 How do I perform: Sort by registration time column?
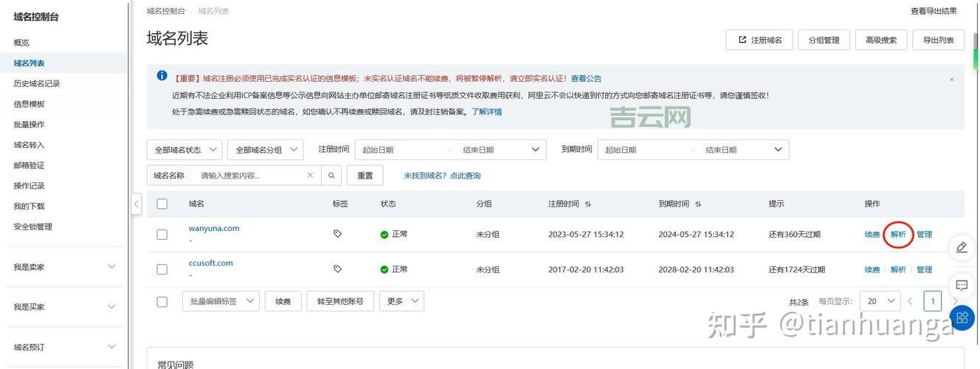[587, 204]
